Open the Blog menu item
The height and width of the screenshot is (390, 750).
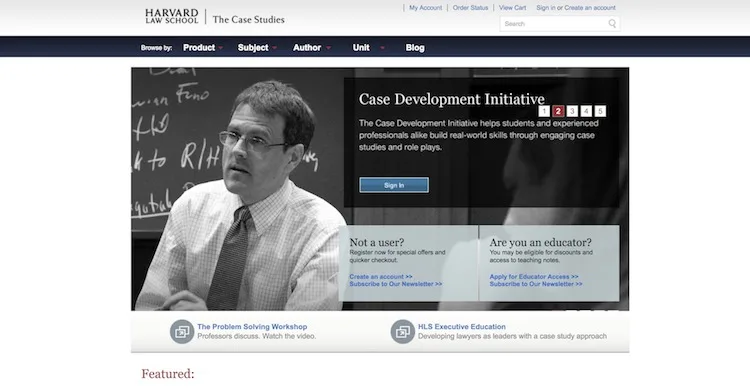(x=415, y=47)
